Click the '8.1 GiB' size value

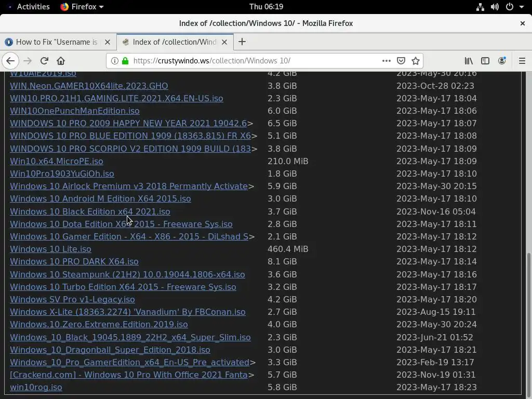pos(282,262)
